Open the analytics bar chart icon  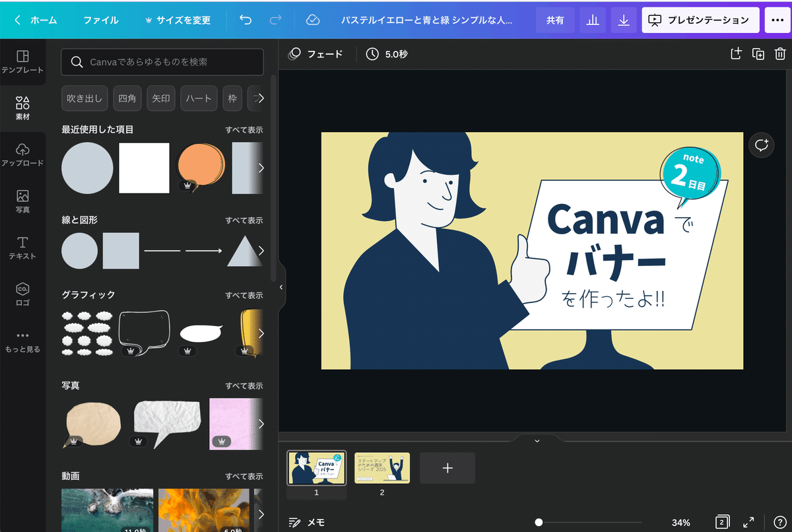point(593,20)
